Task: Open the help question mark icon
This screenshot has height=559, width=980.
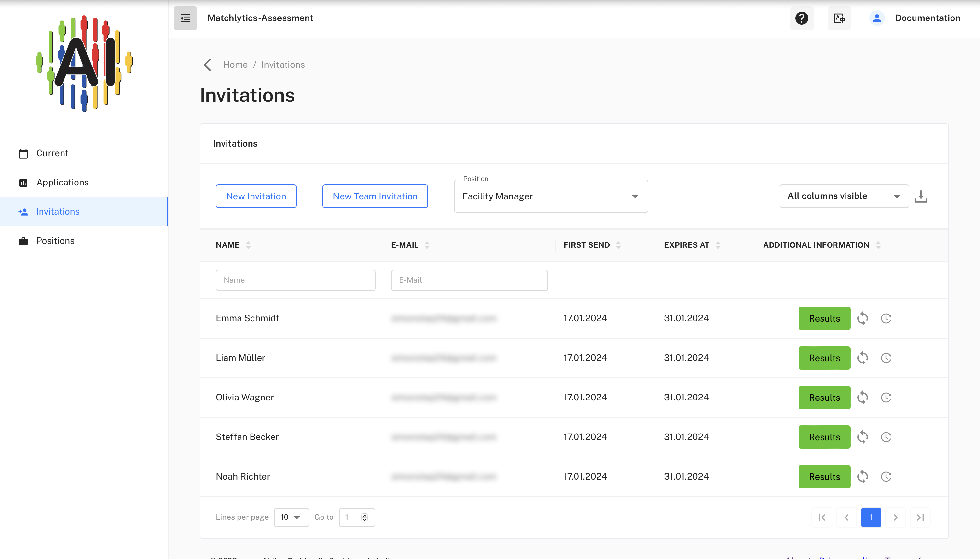Action: coord(801,18)
